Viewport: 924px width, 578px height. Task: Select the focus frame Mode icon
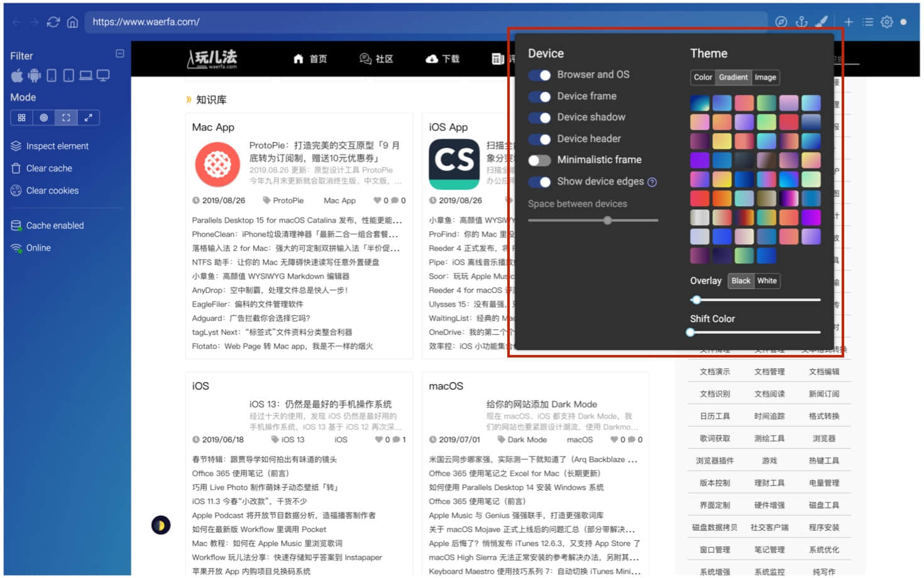(x=66, y=117)
